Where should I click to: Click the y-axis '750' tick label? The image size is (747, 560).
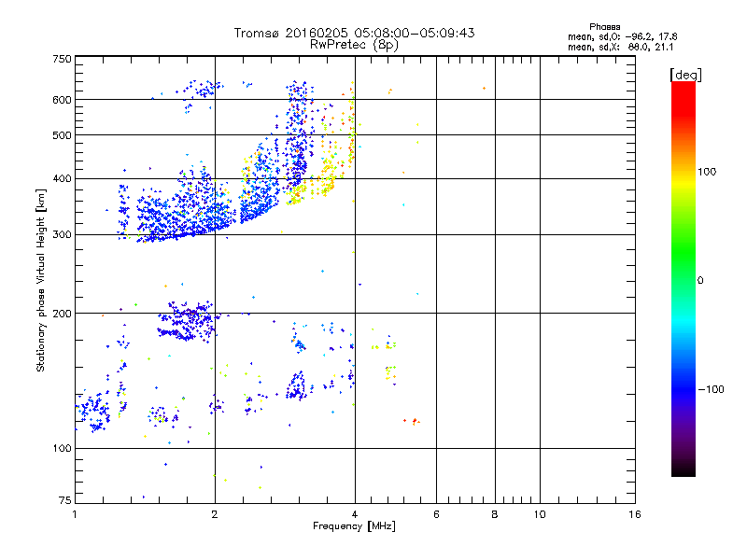click(x=63, y=59)
